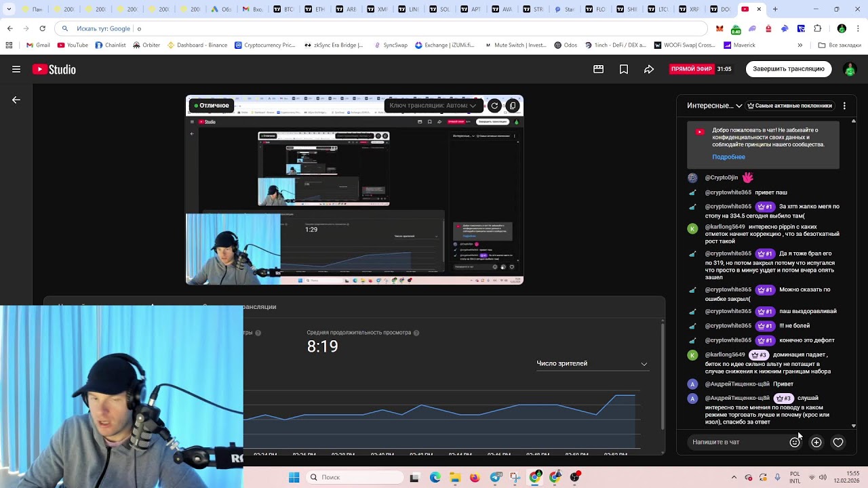Image resolution: width=868 pixels, height=488 pixels.
Task: Open a new browser tab
Action: click(x=775, y=9)
